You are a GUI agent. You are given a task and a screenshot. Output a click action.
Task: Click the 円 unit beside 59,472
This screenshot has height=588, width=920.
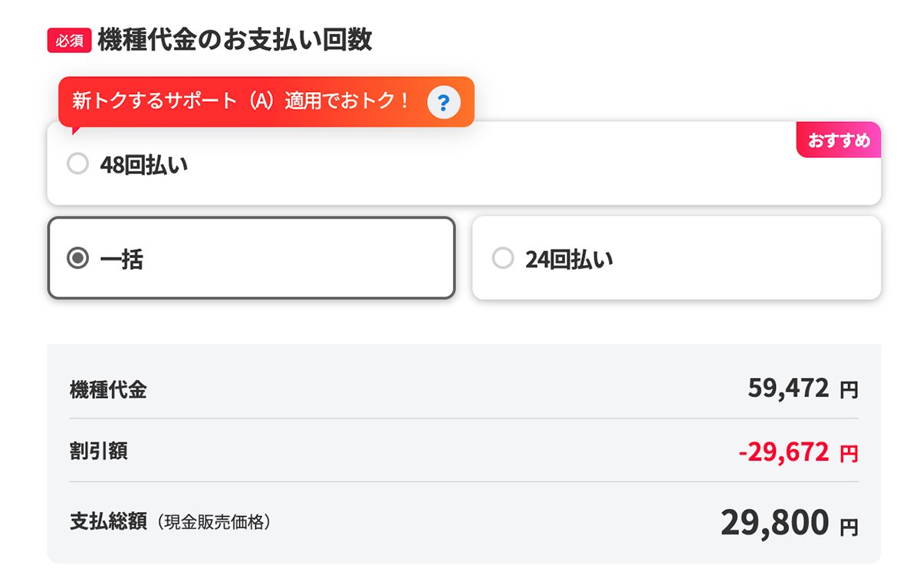tap(849, 391)
